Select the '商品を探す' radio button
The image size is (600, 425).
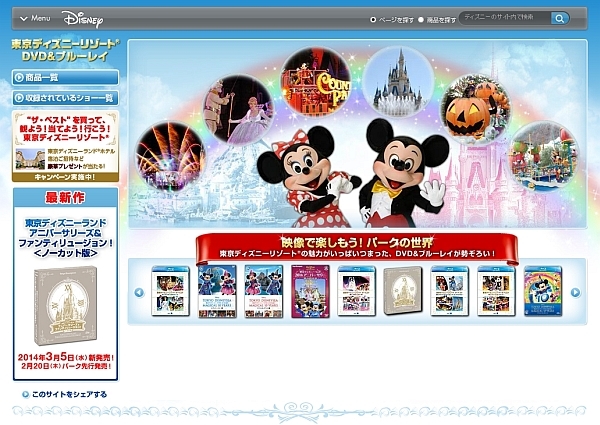tap(421, 20)
